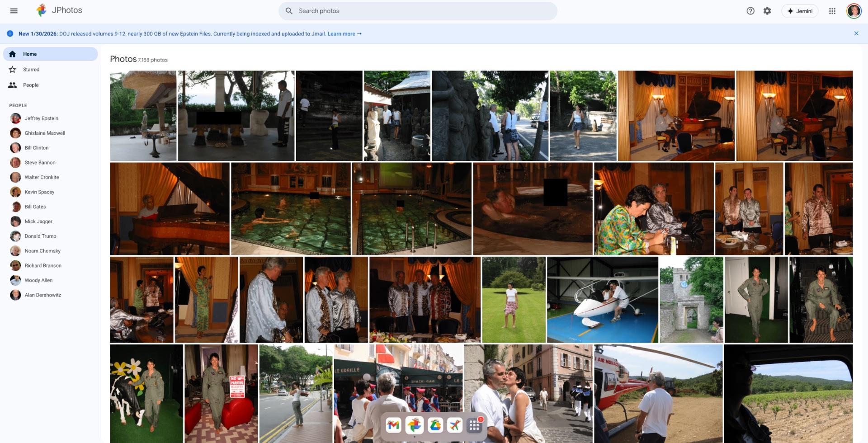Viewport: 868px width, 443px height.
Task: Go to the Starred section
Action: tap(31, 70)
